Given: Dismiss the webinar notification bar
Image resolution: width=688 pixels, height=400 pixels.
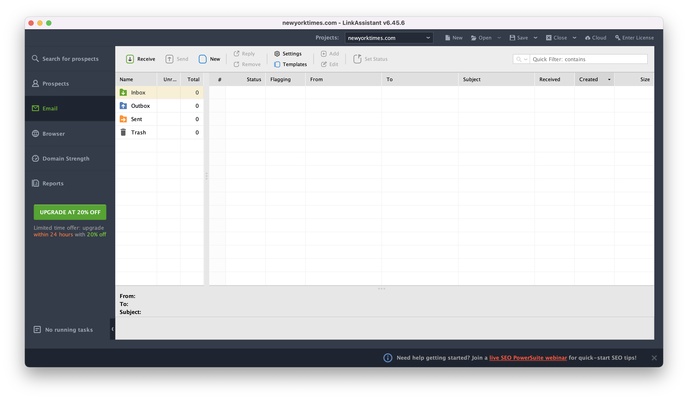Looking at the screenshot, I should [654, 358].
